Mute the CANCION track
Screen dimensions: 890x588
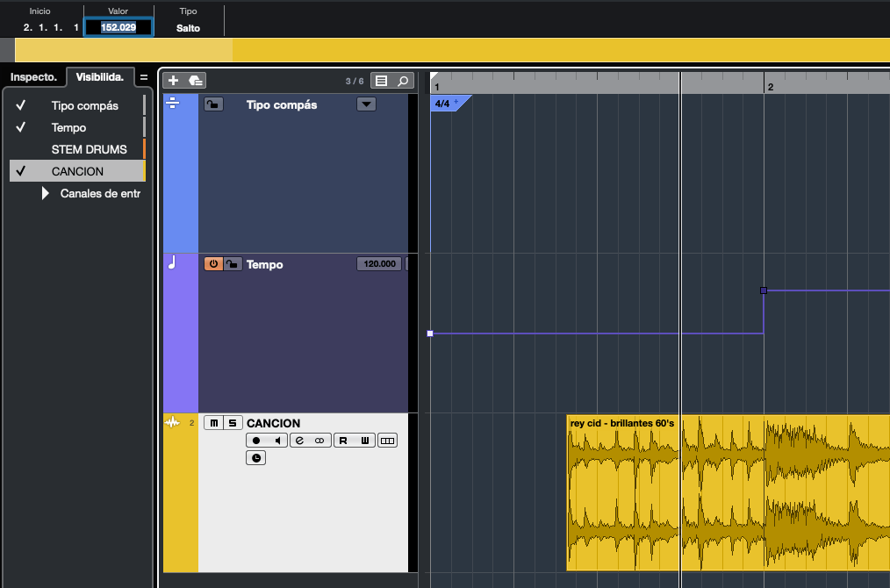tap(213, 423)
